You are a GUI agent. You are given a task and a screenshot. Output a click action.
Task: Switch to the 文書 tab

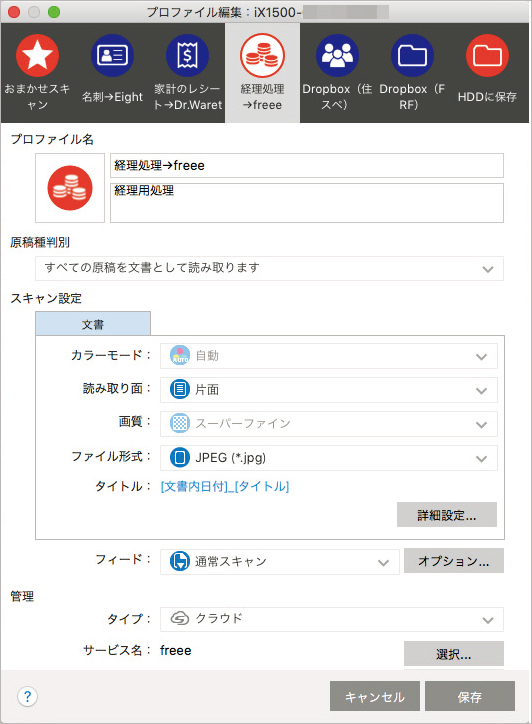pyautogui.click(x=93, y=324)
